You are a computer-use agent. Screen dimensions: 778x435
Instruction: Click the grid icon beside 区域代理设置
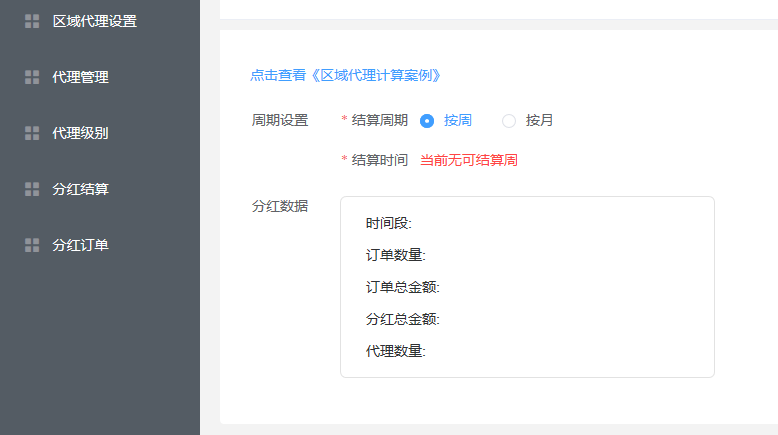32,21
